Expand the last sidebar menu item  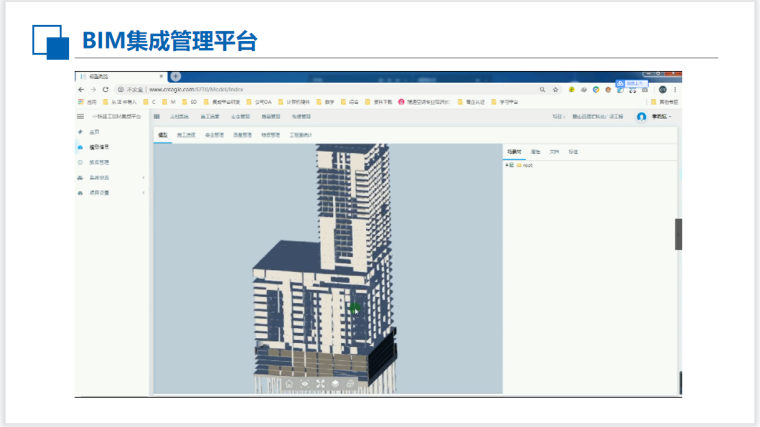click(143, 193)
